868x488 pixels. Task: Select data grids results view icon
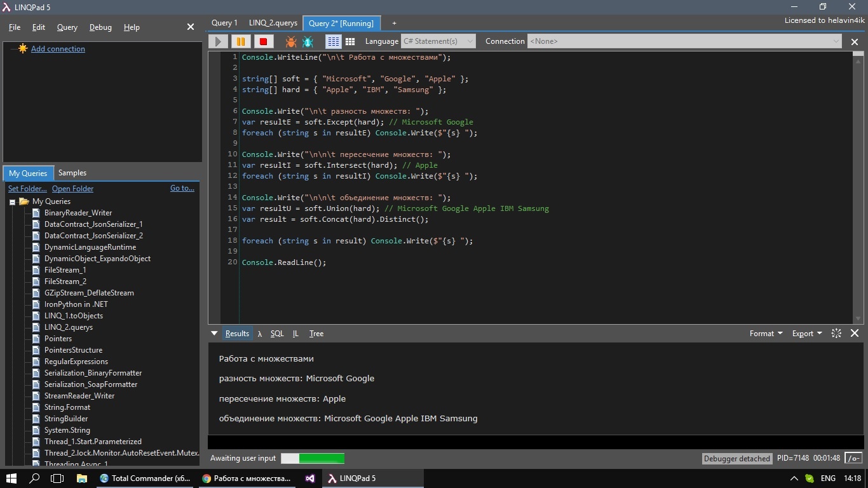click(x=349, y=41)
